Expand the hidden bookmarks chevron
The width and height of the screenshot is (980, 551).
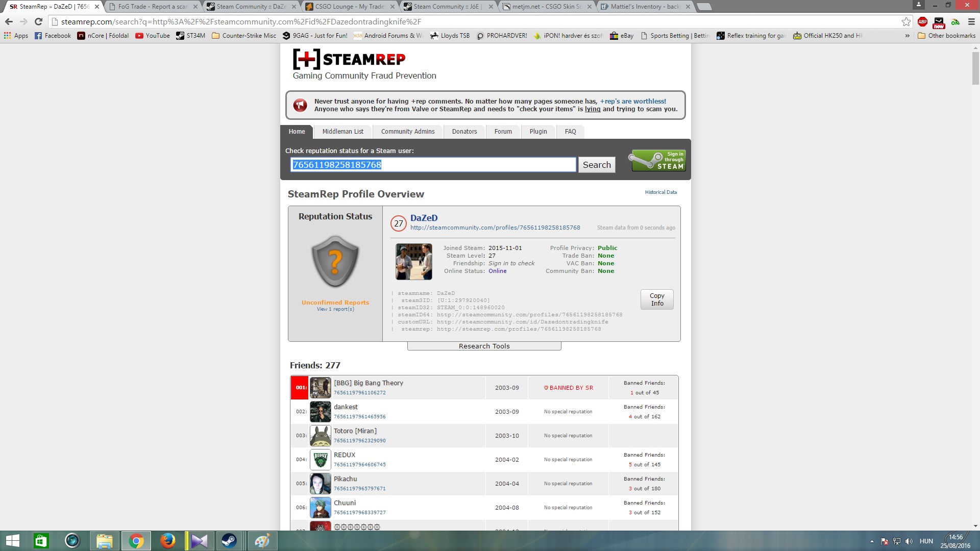point(907,36)
